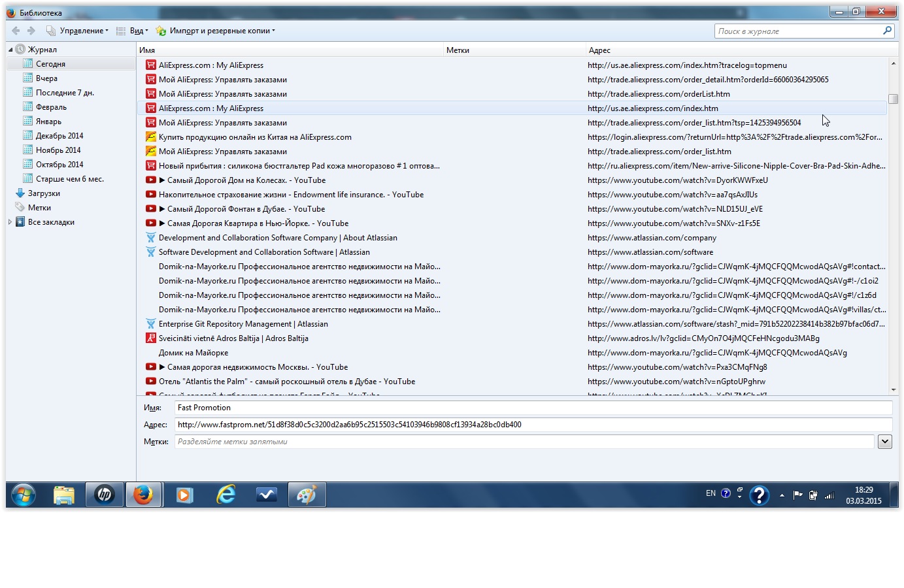This screenshot has width=904, height=588.
Task: Edit the Адрес field with fastprom.net URL
Action: (533, 425)
